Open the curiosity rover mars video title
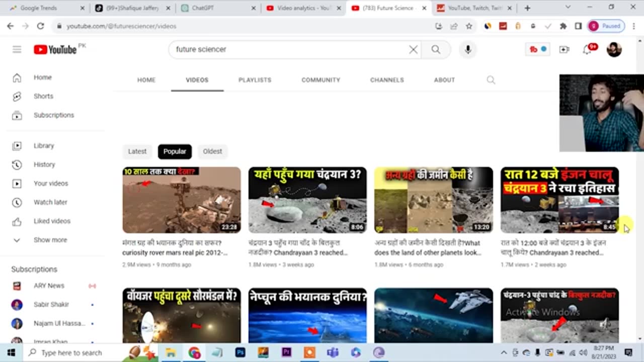This screenshot has width=644, height=362. [174, 248]
